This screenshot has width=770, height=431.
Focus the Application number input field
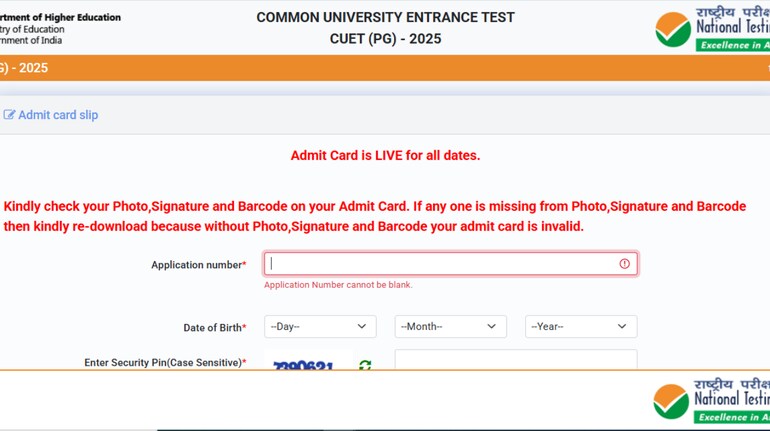click(x=440, y=264)
